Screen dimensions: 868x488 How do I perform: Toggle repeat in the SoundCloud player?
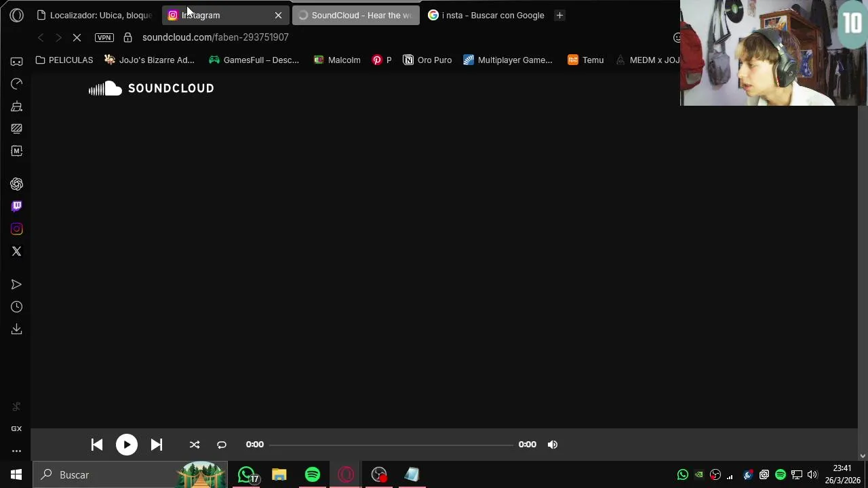click(222, 445)
